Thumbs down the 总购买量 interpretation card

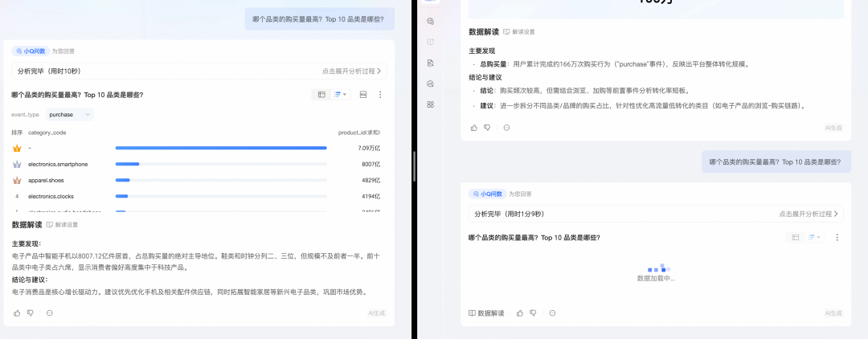click(x=487, y=127)
